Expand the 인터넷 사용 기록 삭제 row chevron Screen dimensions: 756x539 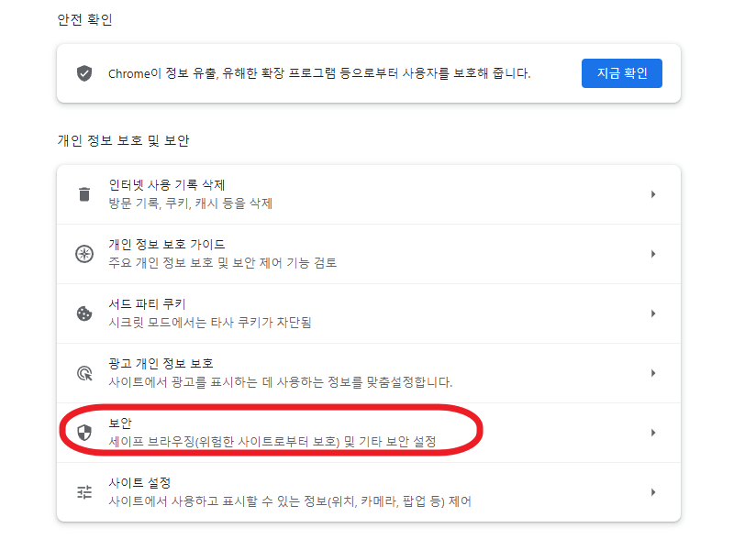(x=653, y=192)
